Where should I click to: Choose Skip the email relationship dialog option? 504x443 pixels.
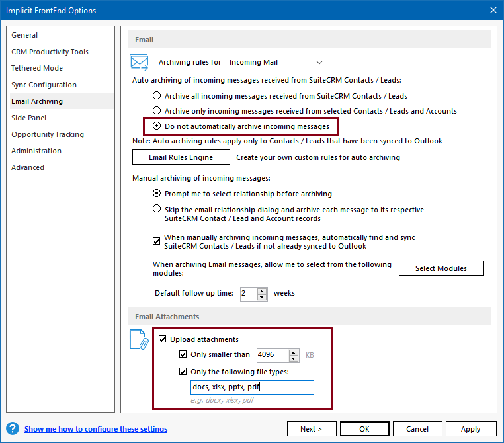(x=157, y=210)
